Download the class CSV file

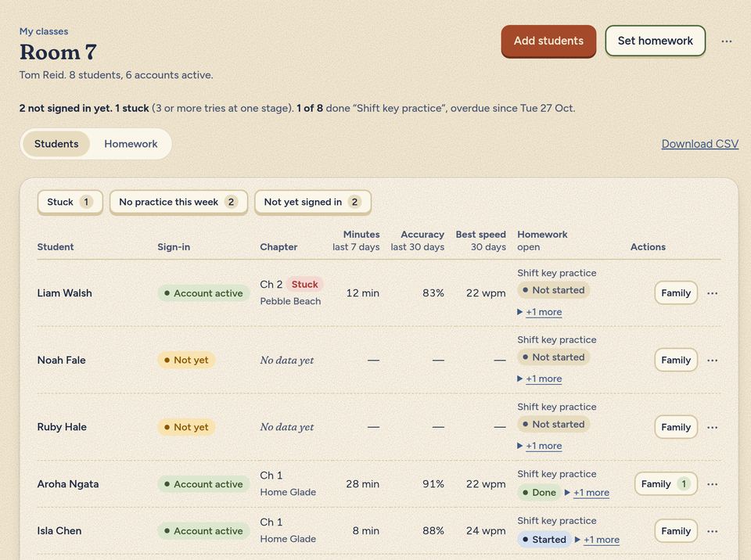click(699, 144)
